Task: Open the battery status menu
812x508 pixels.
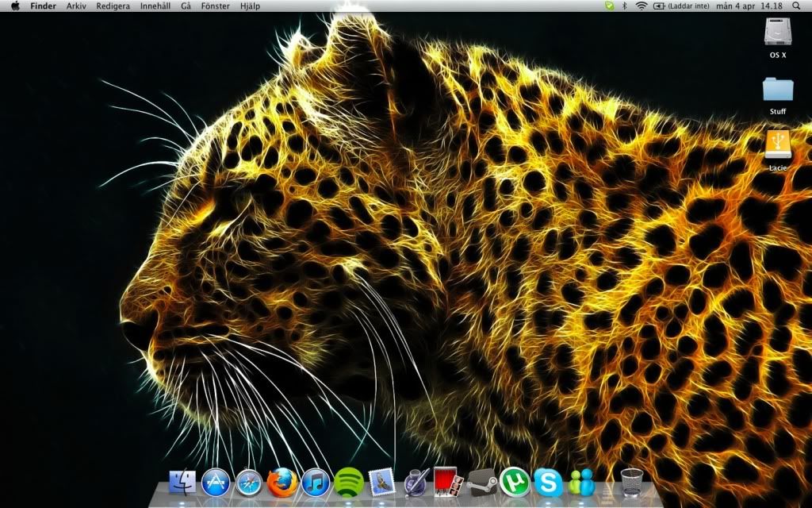Action: (x=659, y=6)
